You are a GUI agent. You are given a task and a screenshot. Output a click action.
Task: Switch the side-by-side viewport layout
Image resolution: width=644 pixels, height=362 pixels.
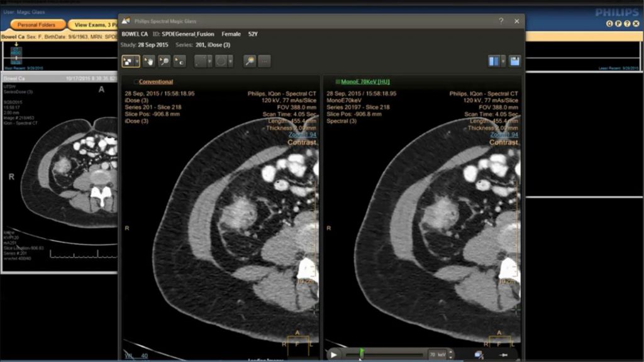tap(494, 62)
